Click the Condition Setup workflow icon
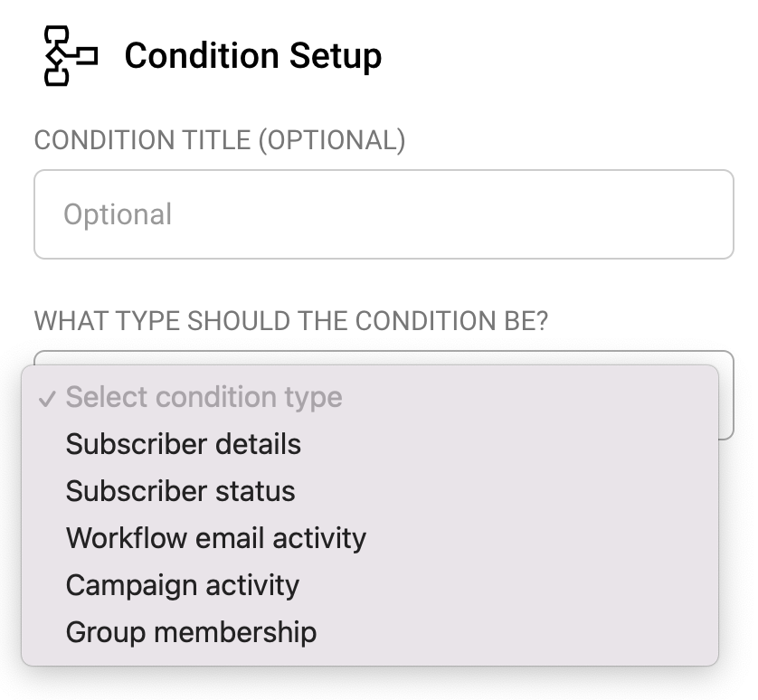Viewport: 758px width, 700px height. tap(70, 56)
